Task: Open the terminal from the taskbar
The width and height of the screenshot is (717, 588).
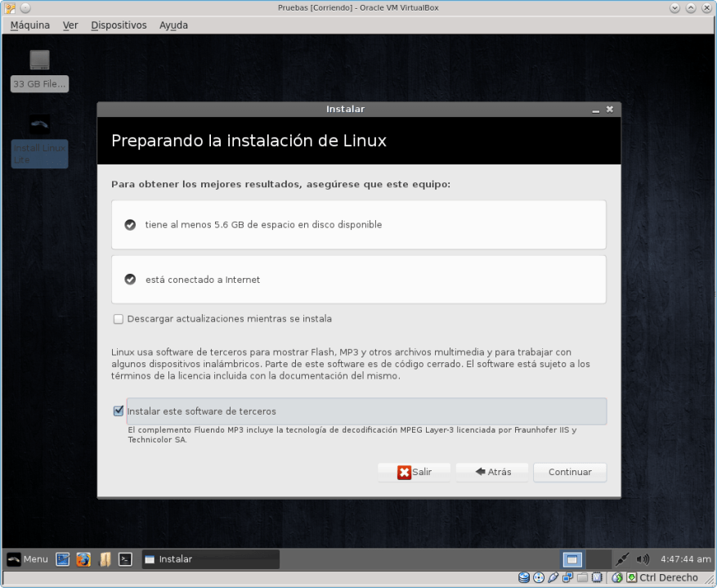Action: (124, 559)
